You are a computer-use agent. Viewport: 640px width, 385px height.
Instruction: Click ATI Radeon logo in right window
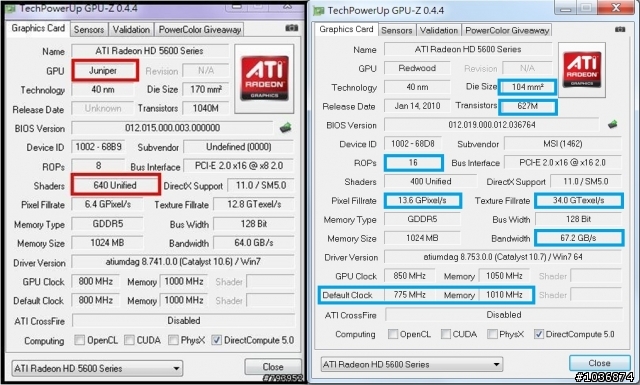pos(582,69)
